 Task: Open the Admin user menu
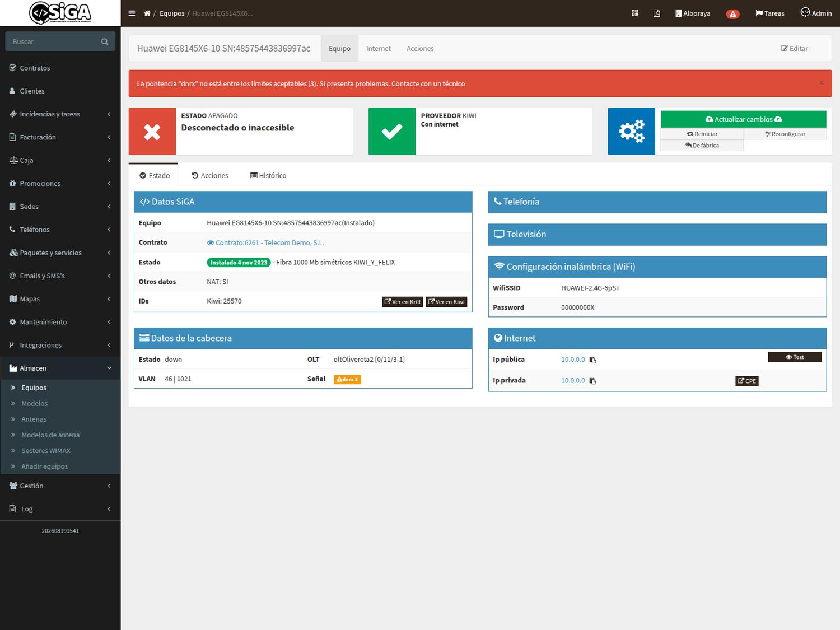[x=816, y=13]
